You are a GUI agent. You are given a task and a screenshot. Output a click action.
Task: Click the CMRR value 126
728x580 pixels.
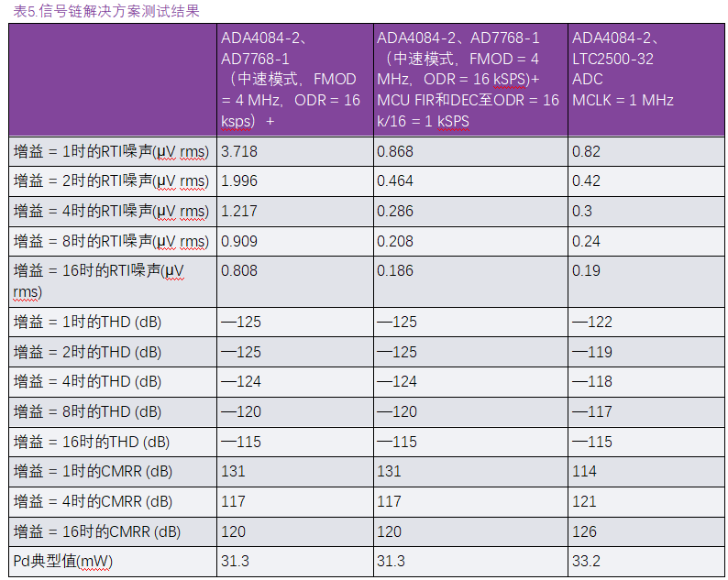[584, 531]
